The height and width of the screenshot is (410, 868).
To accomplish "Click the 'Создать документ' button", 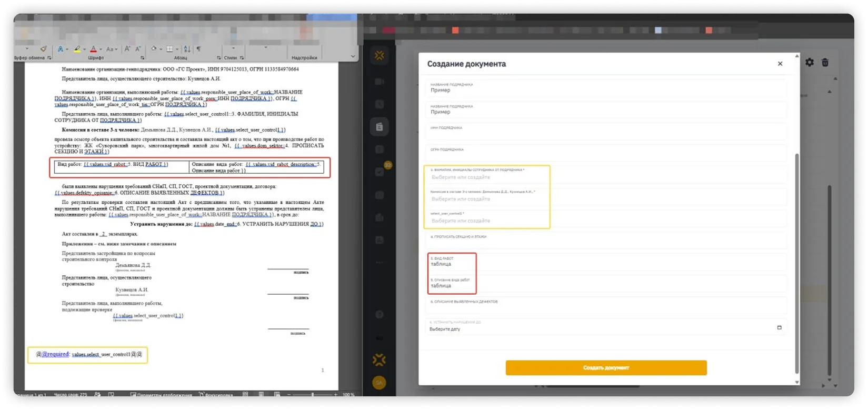I will point(606,367).
